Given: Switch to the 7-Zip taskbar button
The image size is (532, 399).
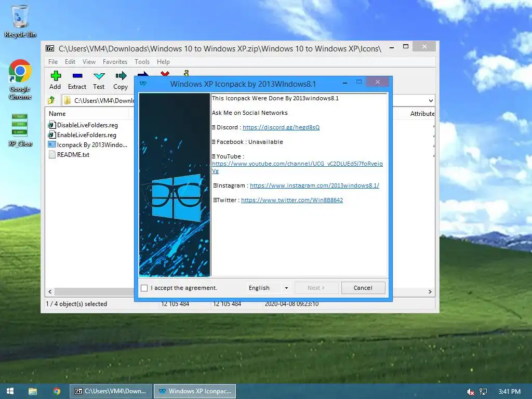Looking at the screenshot, I should click(x=111, y=391).
